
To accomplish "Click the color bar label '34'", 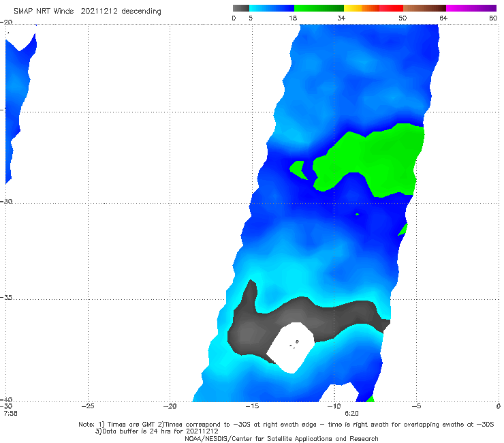I will click(341, 18).
